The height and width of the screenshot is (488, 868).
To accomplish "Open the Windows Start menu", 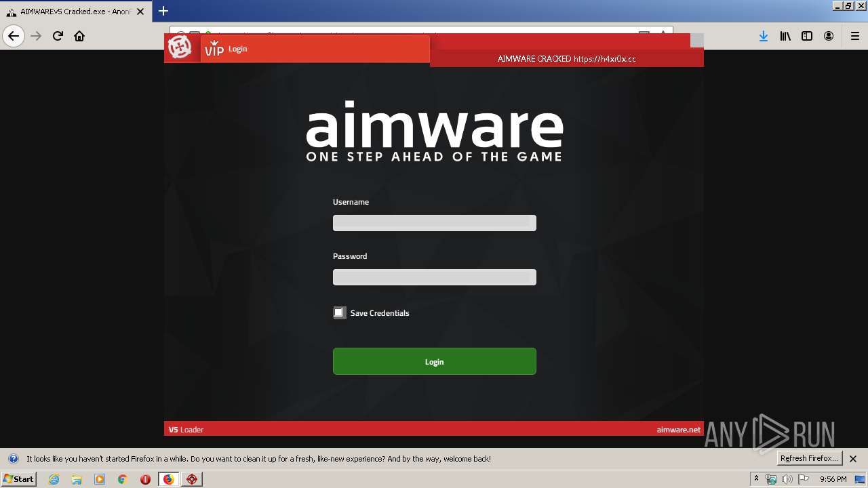I will pyautogui.click(x=19, y=479).
